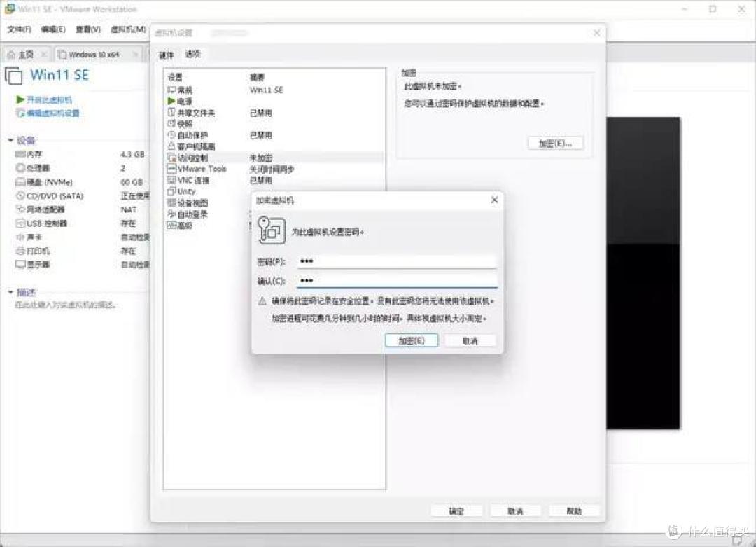756x547 pixels.
Task: Click the 编辑虚拟机设置 link
Action: point(52,113)
